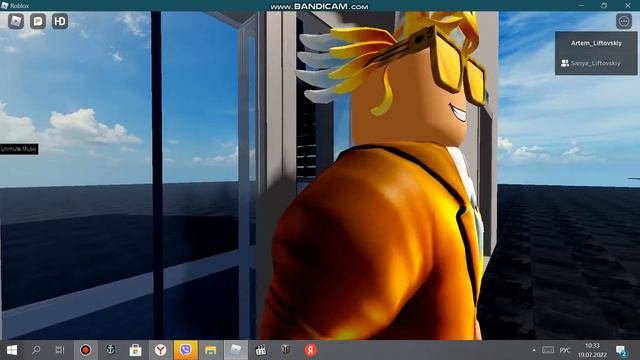Open Task View on the taskbar
Image resolution: width=640 pixels, height=360 pixels.
60,350
